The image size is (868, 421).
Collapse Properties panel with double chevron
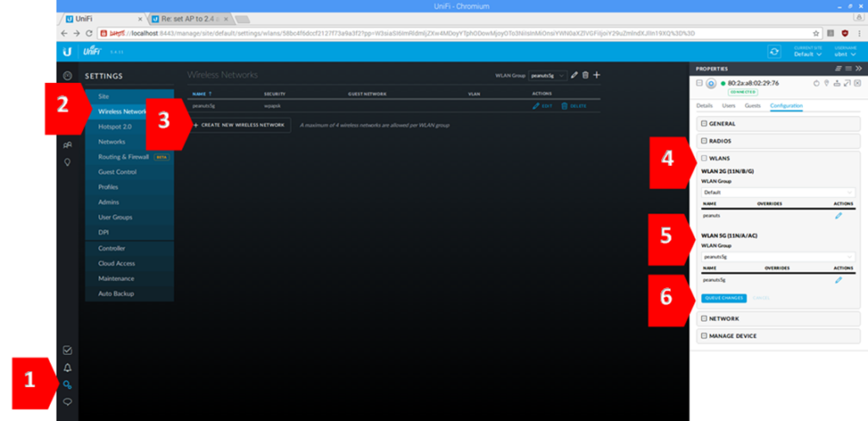tap(859, 68)
